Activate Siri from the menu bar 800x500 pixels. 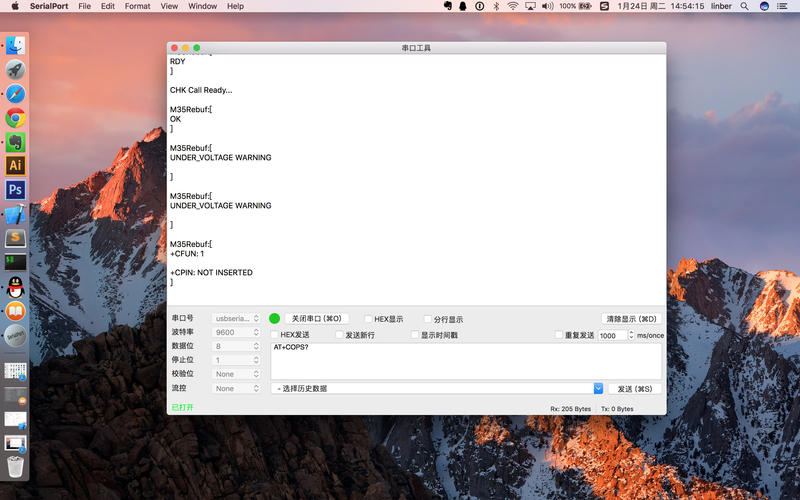(x=764, y=6)
